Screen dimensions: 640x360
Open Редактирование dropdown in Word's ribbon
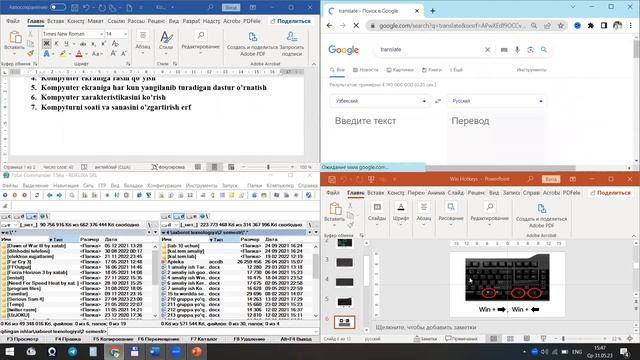click(200, 42)
